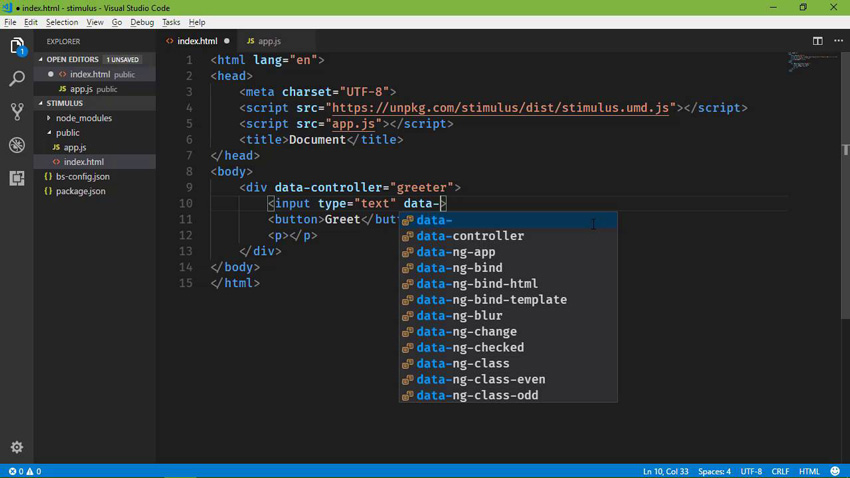Image resolution: width=850 pixels, height=478 pixels.
Task: Open the Source Control view
Action: 17,112
